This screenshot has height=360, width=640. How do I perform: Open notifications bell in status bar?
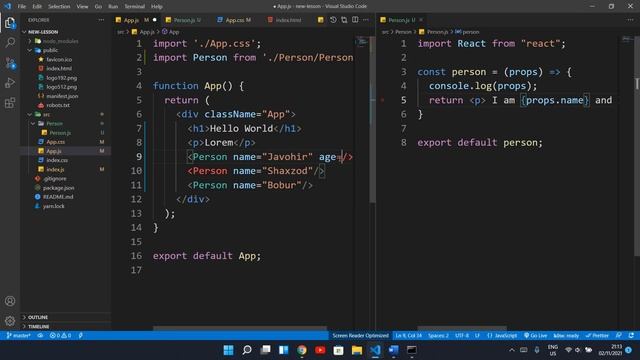(x=631, y=336)
